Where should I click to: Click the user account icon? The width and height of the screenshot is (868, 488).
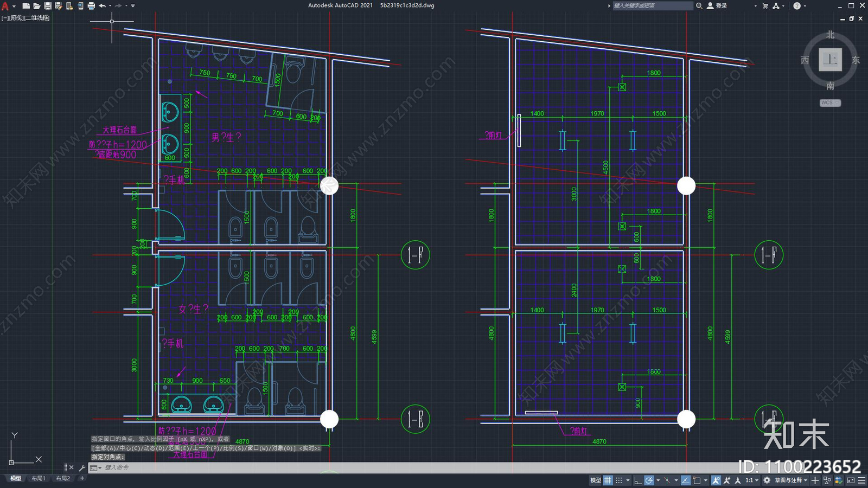[710, 5]
